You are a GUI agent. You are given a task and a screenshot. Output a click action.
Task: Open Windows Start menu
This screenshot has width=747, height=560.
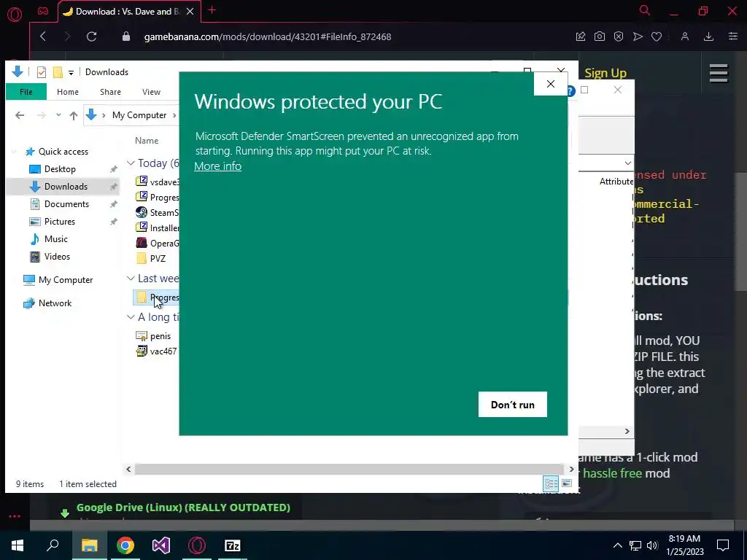[x=18, y=545]
